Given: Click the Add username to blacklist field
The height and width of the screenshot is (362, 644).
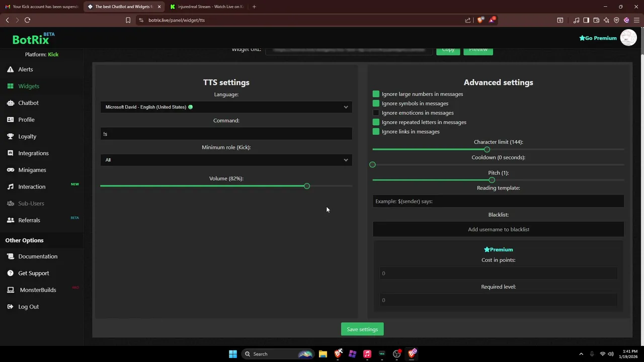Looking at the screenshot, I should tap(498, 229).
